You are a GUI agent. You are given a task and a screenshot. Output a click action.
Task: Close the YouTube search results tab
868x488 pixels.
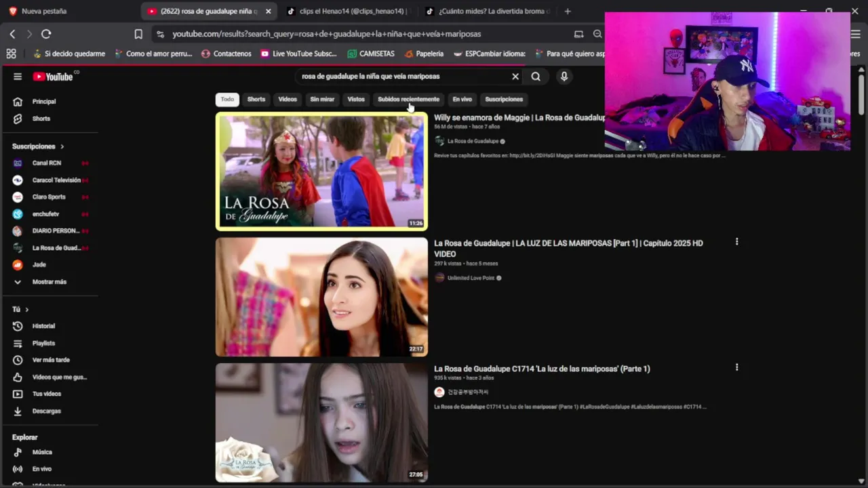click(269, 12)
